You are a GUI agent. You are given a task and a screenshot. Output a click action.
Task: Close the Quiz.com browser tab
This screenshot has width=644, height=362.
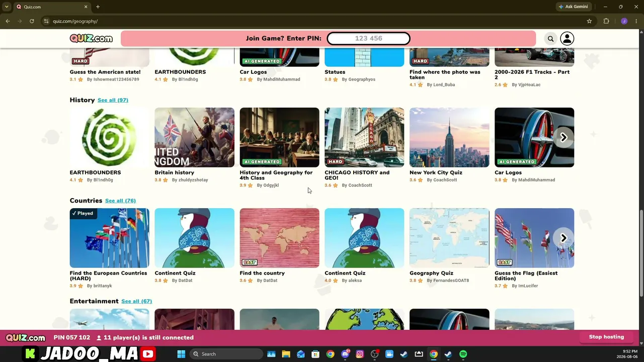(86, 7)
